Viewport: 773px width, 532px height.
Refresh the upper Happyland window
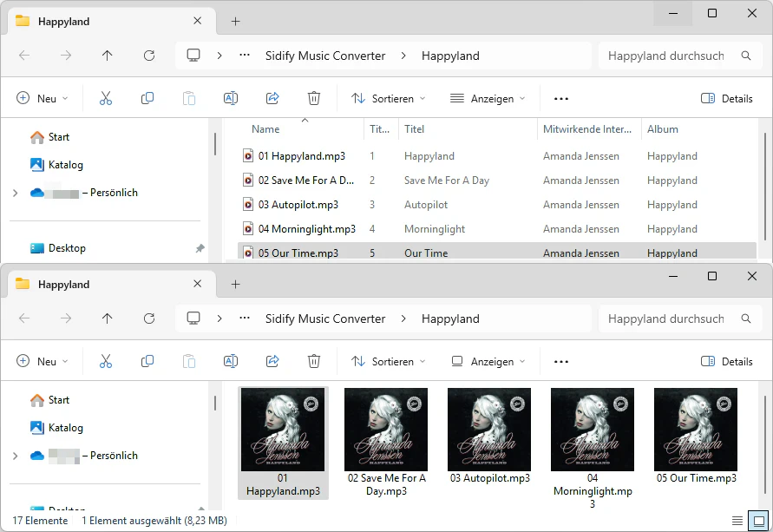click(x=149, y=56)
